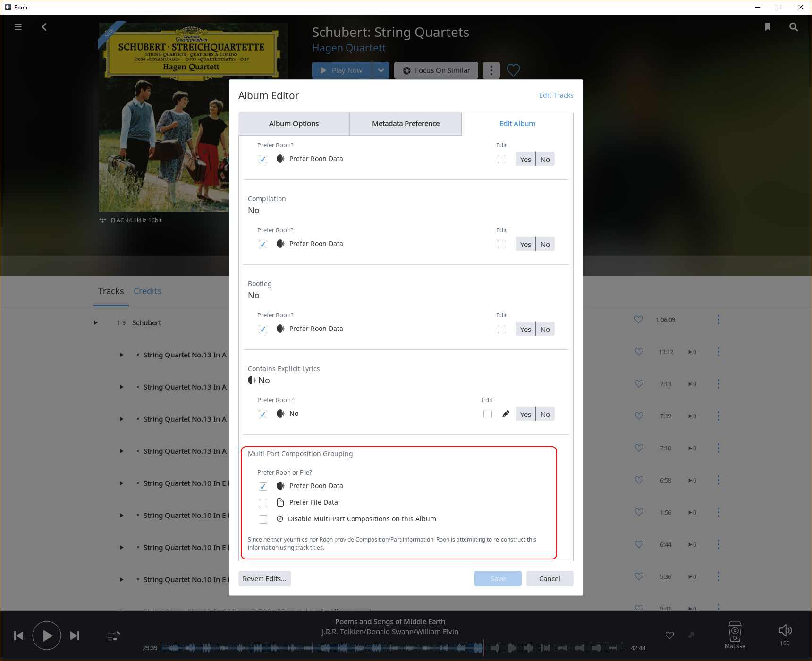The height and width of the screenshot is (661, 812).
Task: Enable Edit checkbox for Explicit Lyrics
Action: tap(488, 414)
